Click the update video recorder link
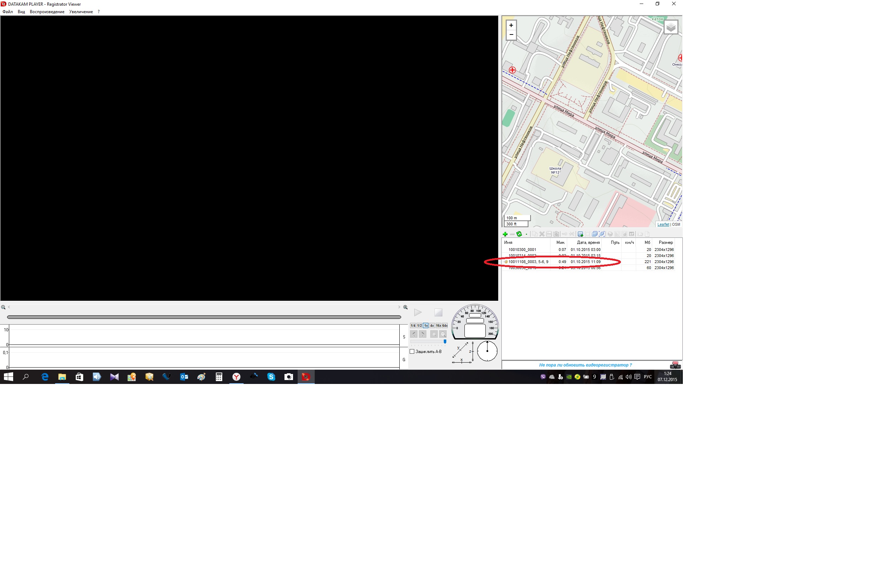This screenshot has width=889, height=588. [x=585, y=365]
